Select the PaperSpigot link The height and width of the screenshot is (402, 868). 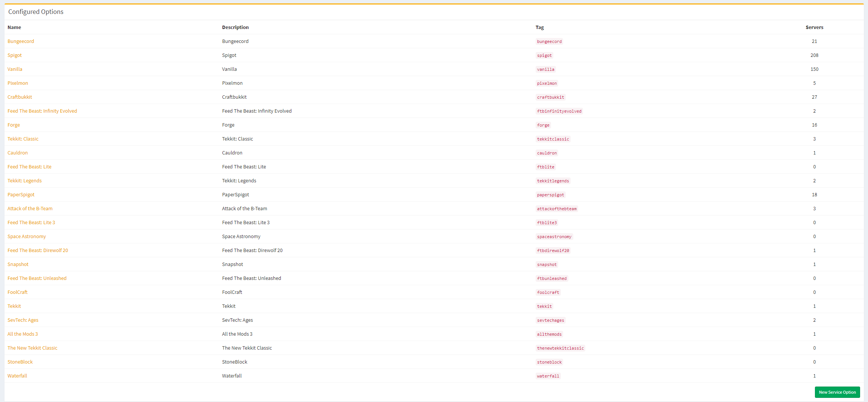point(21,195)
